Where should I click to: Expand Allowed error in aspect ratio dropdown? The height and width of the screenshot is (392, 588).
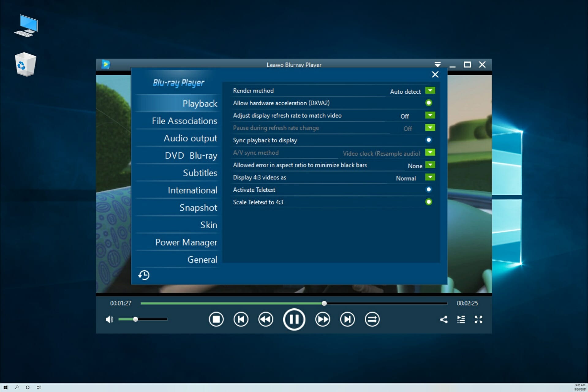pyautogui.click(x=430, y=165)
